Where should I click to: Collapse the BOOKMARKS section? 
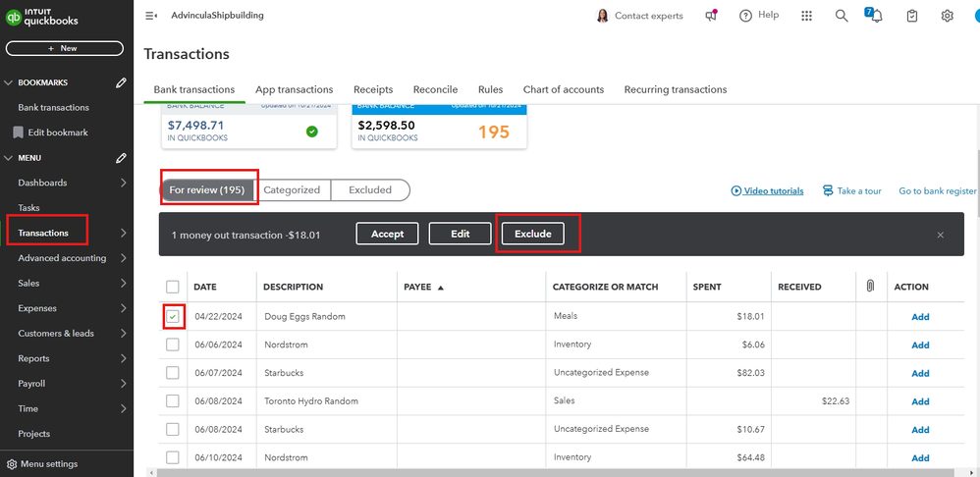point(8,82)
